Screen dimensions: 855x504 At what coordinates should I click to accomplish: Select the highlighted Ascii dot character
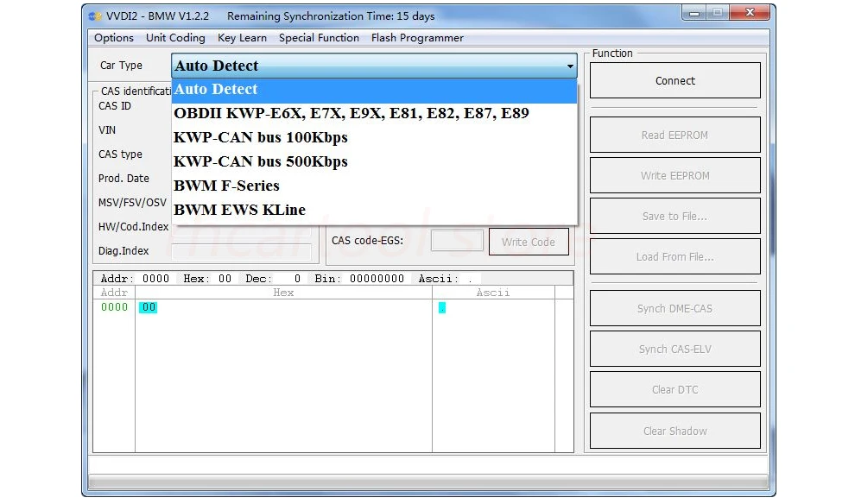pos(442,308)
